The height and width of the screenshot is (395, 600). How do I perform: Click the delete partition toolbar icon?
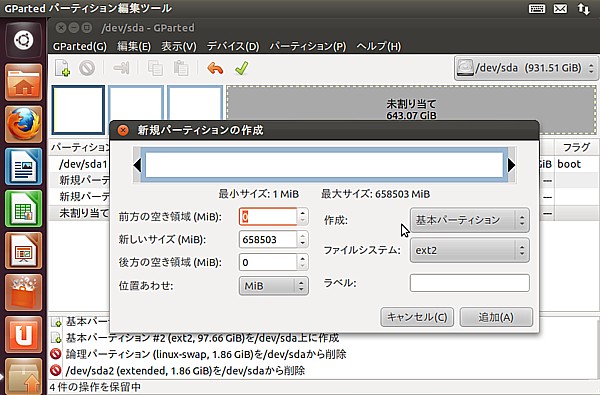(x=87, y=68)
